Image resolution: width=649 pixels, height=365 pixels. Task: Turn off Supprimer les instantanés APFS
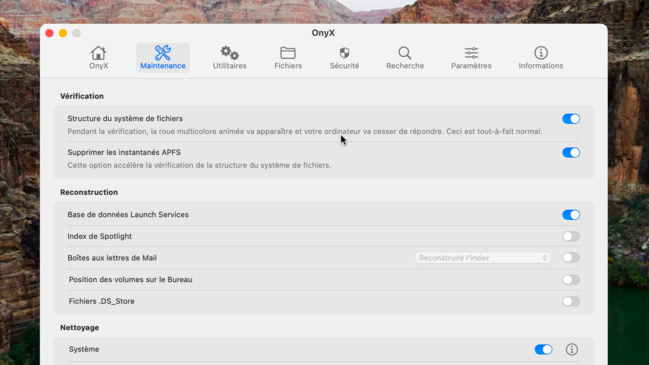click(571, 153)
